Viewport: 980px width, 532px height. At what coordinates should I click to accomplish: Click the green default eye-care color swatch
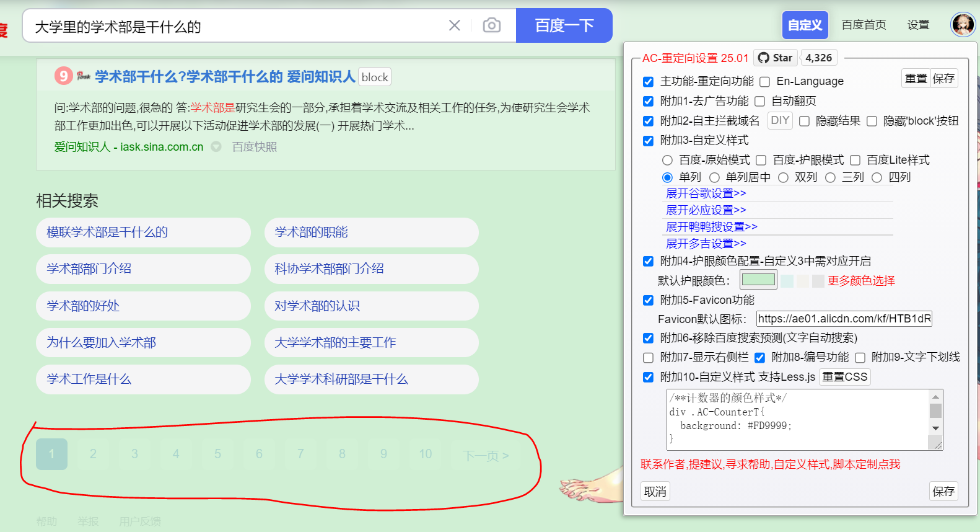tap(759, 280)
